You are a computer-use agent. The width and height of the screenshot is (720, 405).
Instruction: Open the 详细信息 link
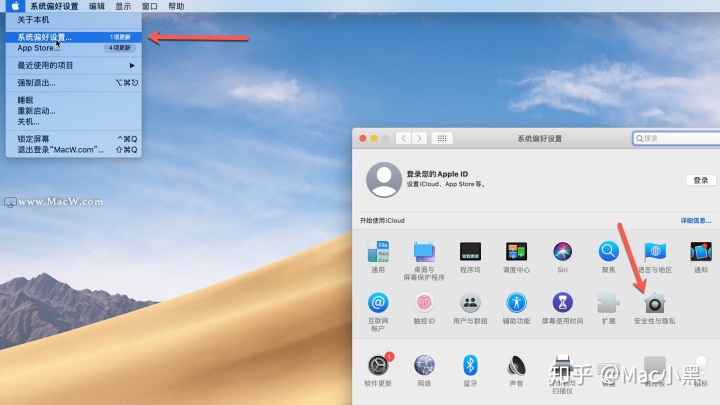point(696,220)
